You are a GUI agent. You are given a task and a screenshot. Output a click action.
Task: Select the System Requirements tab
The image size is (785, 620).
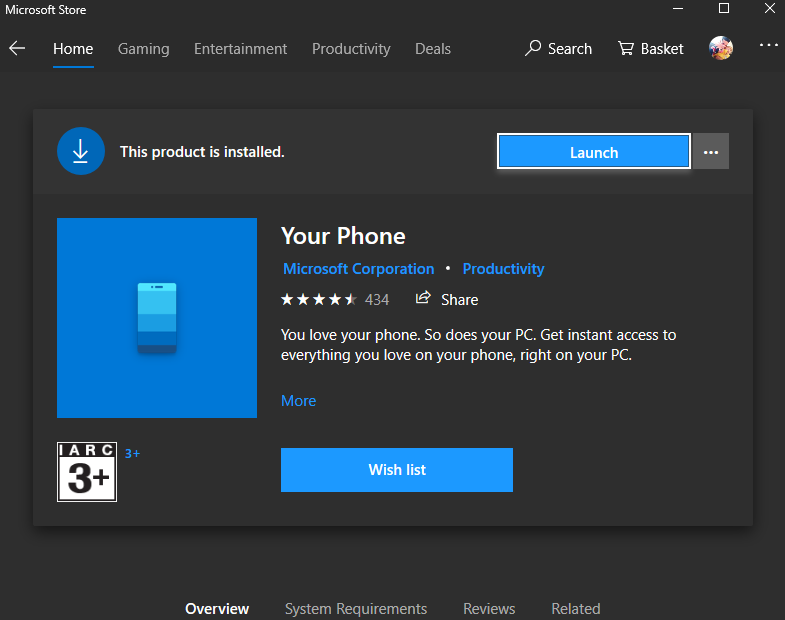click(x=356, y=608)
